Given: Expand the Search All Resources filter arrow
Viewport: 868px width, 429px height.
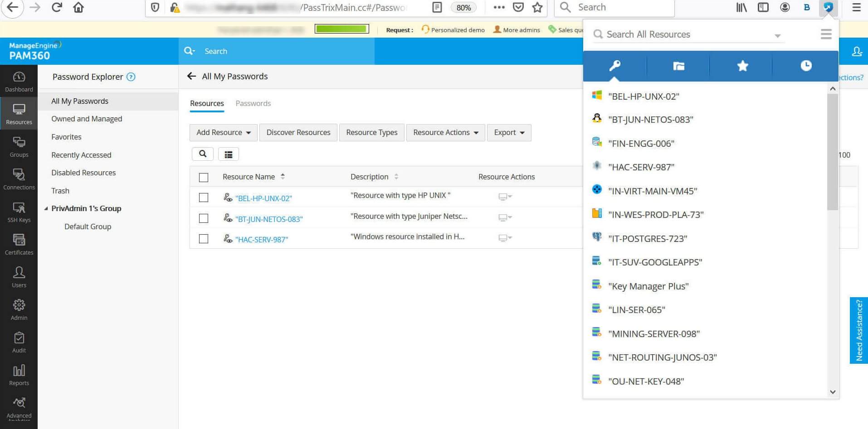Looking at the screenshot, I should click(x=777, y=35).
